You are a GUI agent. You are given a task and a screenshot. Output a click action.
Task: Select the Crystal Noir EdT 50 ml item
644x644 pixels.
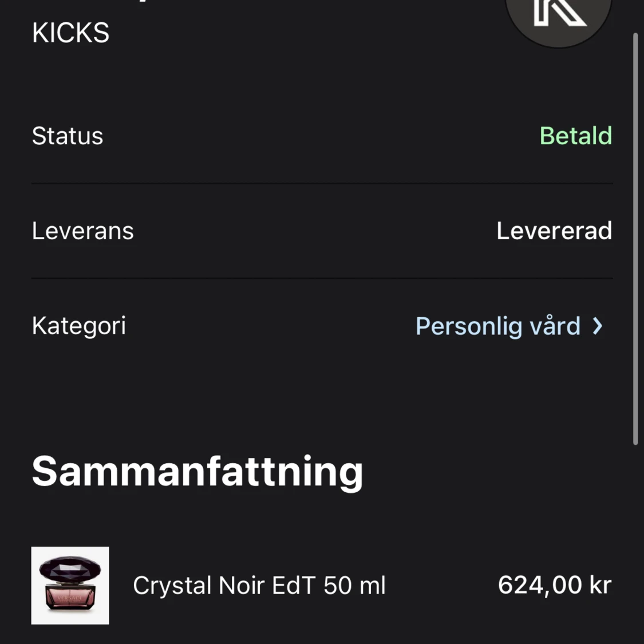coord(259,586)
